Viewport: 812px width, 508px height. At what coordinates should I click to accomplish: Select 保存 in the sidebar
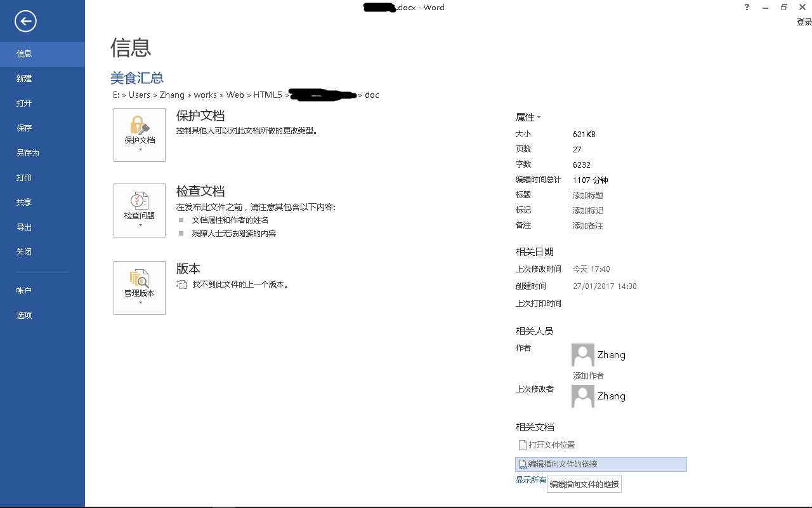(43, 128)
